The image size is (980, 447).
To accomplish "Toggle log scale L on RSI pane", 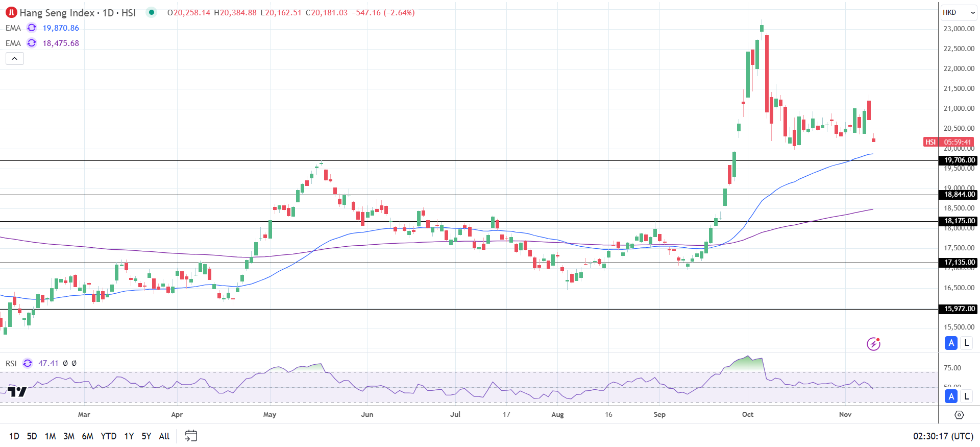I will (x=966, y=396).
